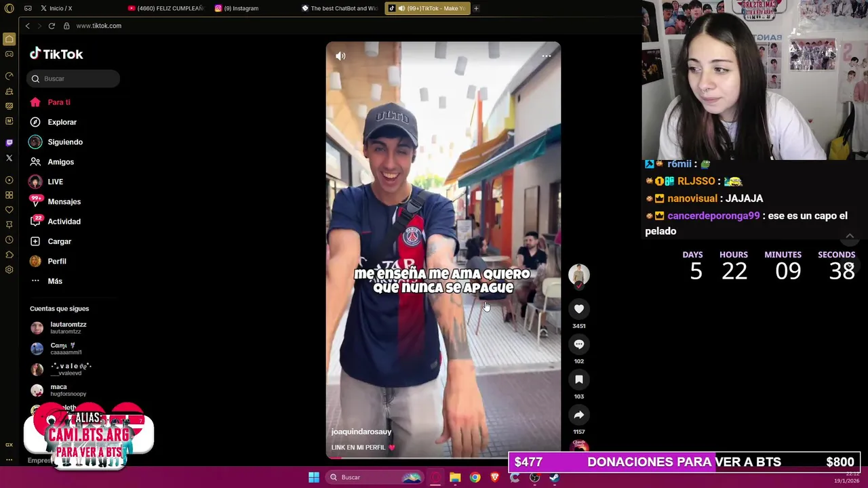Open Cargar upload page
The height and width of the screenshot is (488, 868).
51,241
